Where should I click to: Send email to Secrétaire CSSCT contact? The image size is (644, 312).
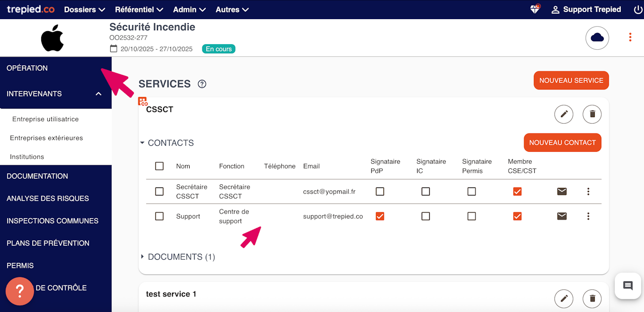pyautogui.click(x=562, y=191)
